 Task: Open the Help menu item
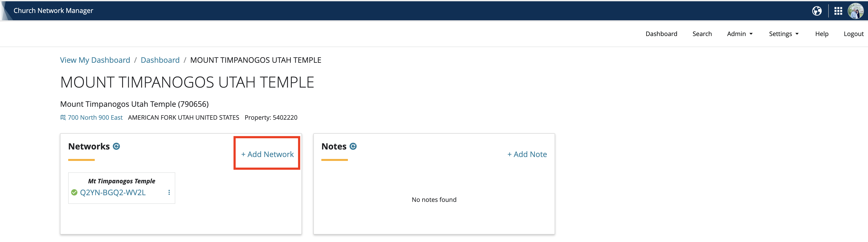pyautogui.click(x=822, y=34)
